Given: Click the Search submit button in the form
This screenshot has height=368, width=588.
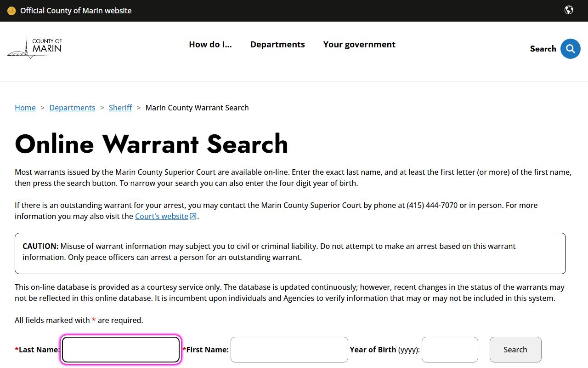Looking at the screenshot, I should point(515,350).
